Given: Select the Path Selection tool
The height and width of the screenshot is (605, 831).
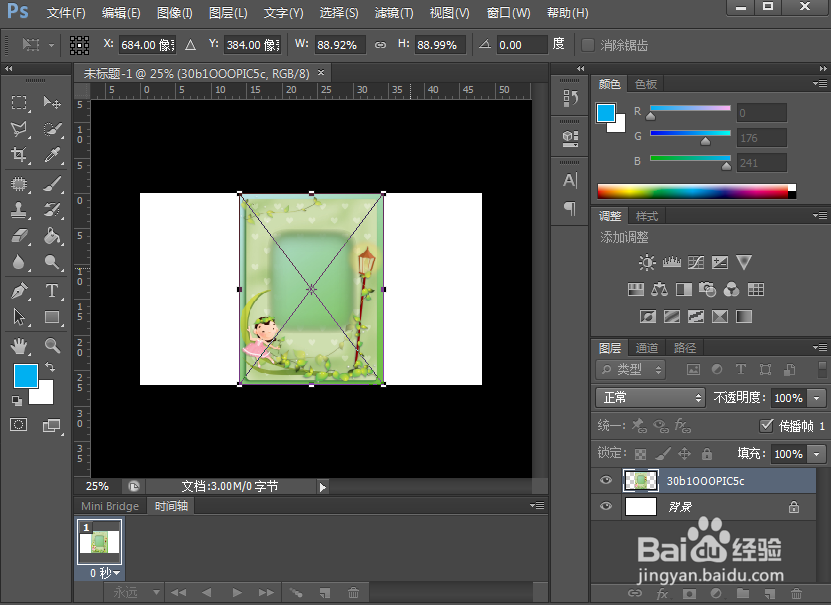Looking at the screenshot, I should [x=19, y=317].
